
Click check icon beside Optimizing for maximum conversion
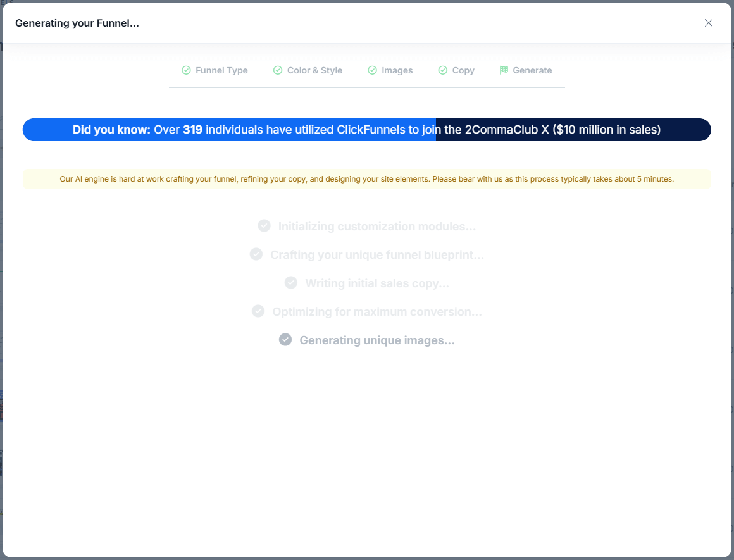258,311
